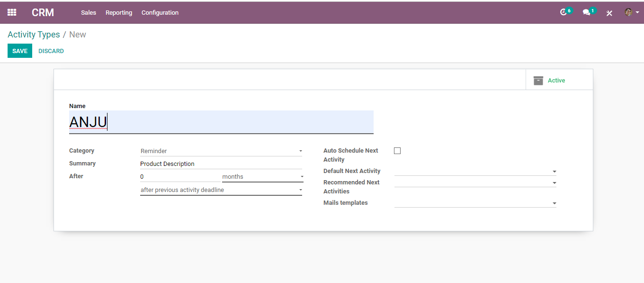This screenshot has width=644, height=283.
Task: Click the SAVE button
Action: click(20, 51)
